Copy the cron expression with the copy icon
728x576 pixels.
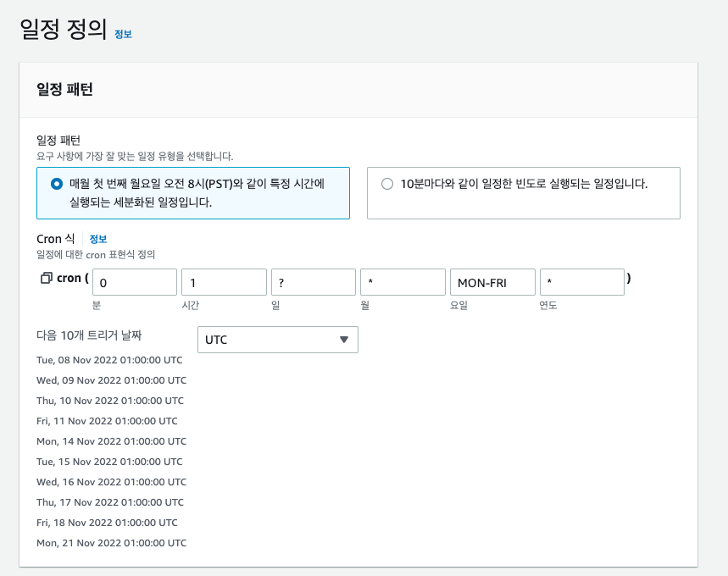46,278
